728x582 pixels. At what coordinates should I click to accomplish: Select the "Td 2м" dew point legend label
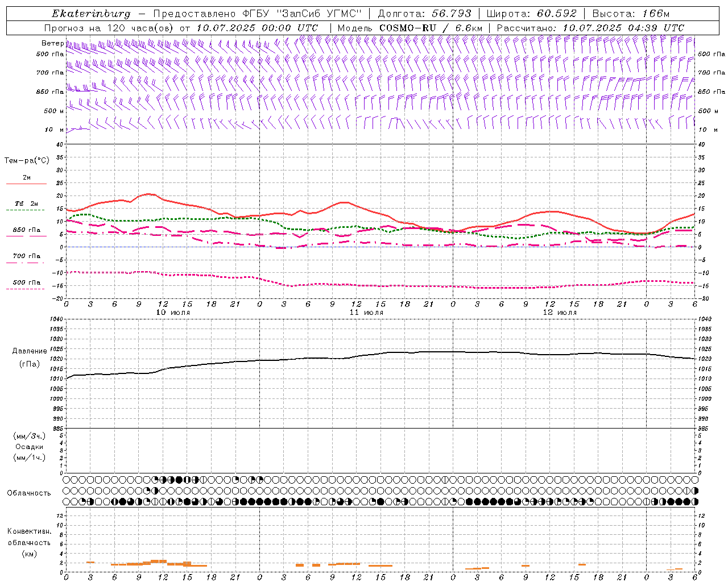click(26, 203)
